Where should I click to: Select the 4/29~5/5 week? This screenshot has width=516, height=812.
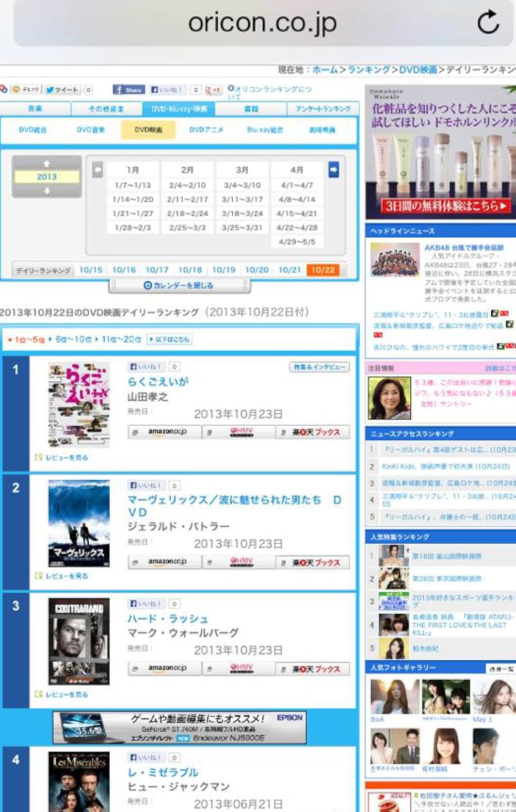point(297,241)
